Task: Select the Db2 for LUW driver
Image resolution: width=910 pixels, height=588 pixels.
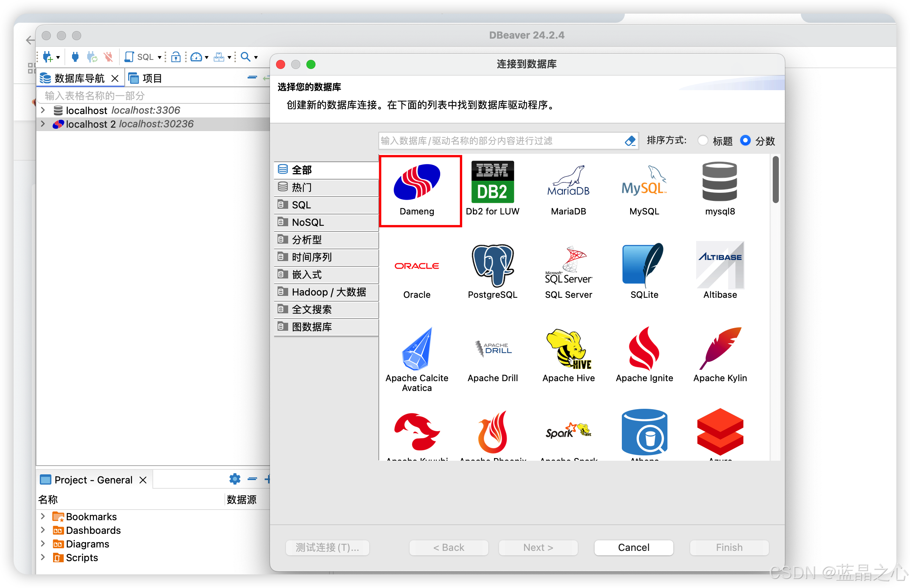Action: [x=492, y=189]
